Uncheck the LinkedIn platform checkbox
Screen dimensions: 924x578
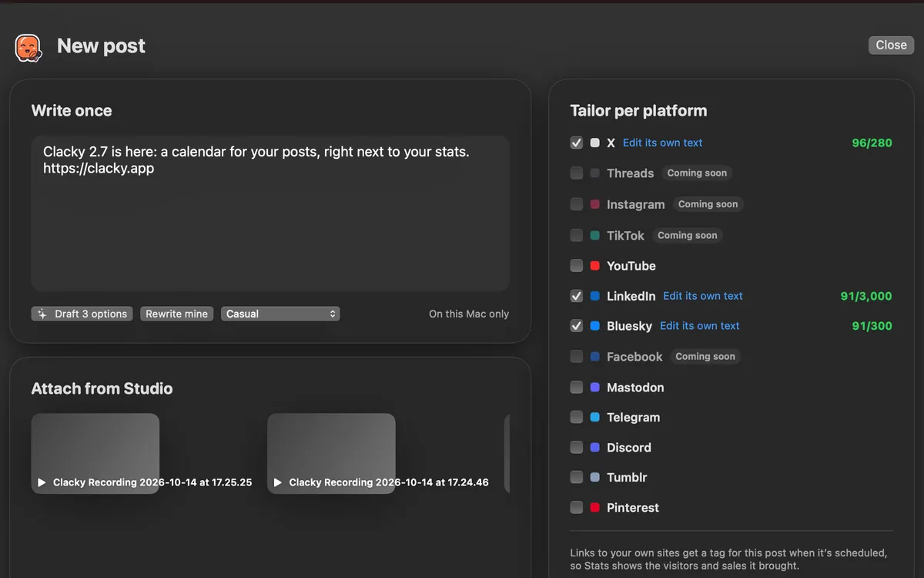[x=577, y=296]
